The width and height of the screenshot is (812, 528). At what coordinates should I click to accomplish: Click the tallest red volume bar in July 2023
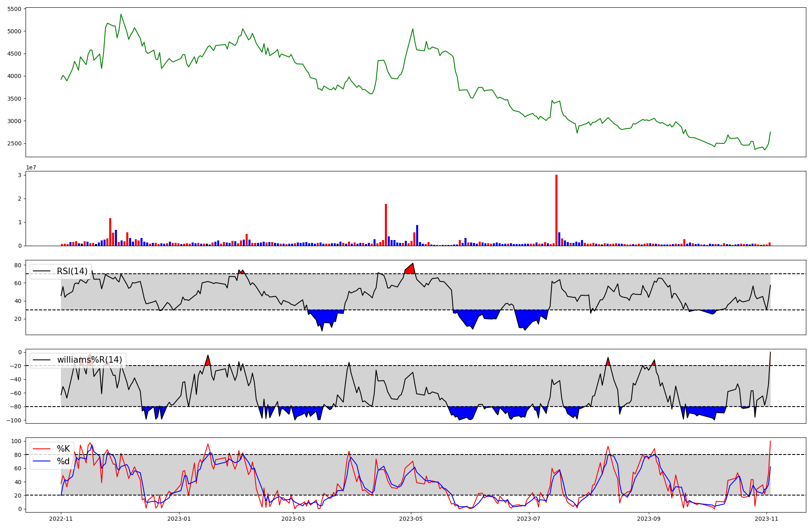click(556, 210)
